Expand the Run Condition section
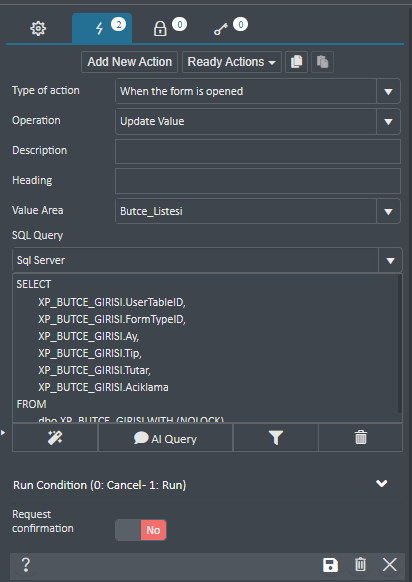 (382, 483)
